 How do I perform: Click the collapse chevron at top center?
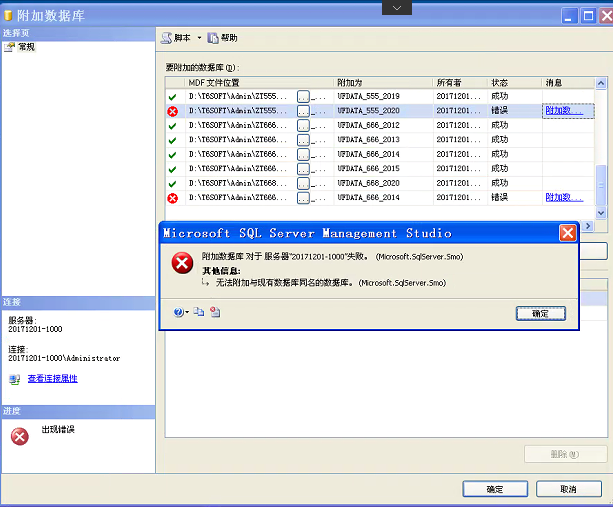(x=397, y=7)
